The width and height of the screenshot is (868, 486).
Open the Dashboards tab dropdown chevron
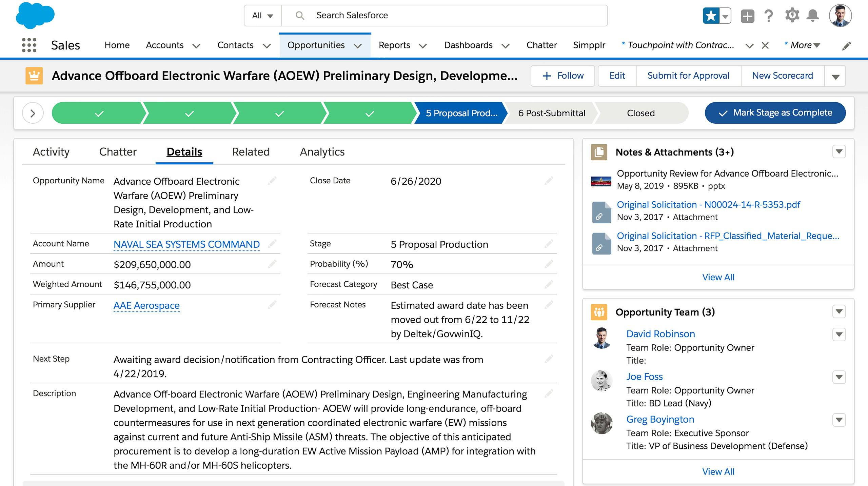pos(505,46)
